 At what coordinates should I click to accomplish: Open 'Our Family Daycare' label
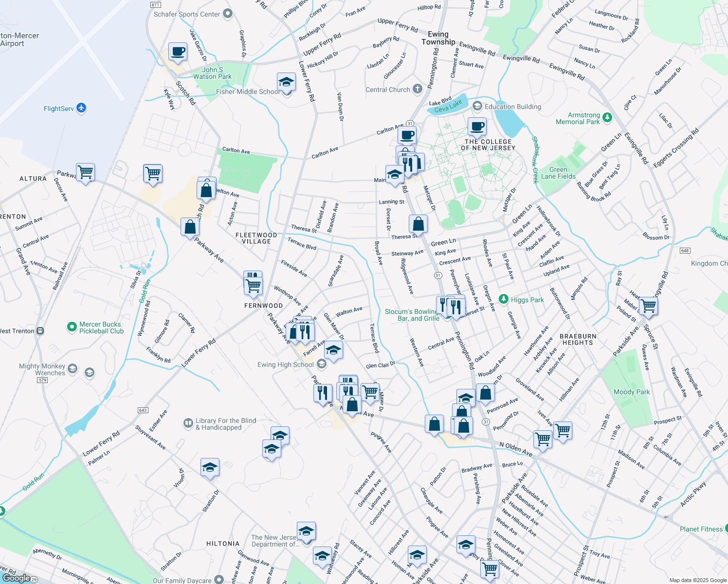182,580
